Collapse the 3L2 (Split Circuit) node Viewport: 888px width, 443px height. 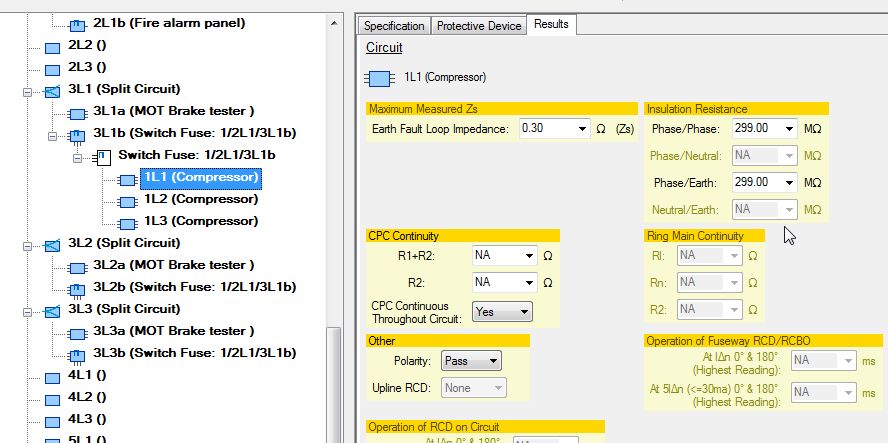(x=27, y=246)
